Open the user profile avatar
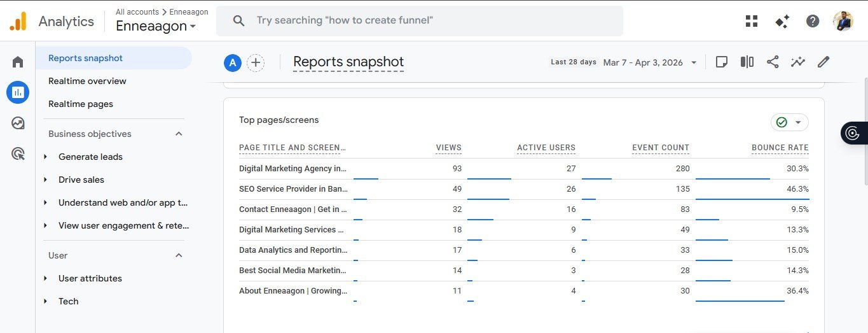This screenshot has height=333, width=868. [843, 21]
